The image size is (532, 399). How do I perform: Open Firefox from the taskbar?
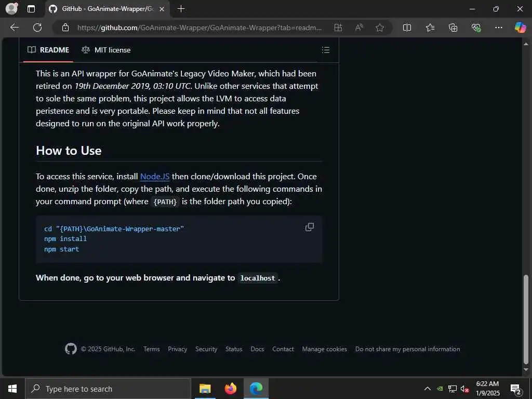click(230, 389)
